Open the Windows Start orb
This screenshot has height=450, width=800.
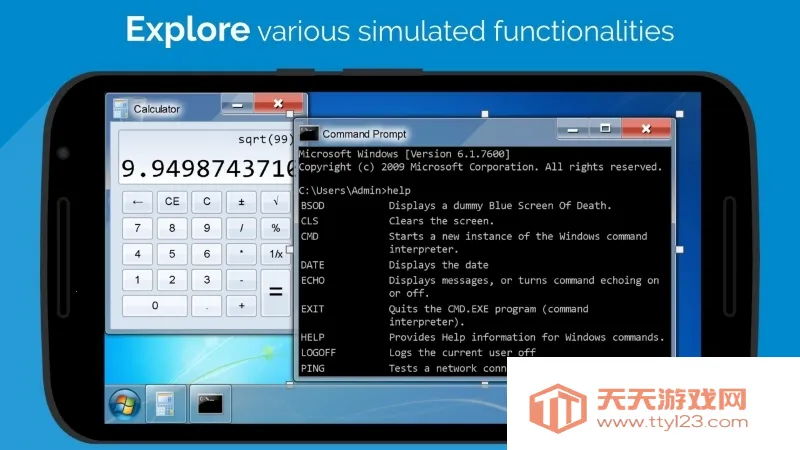[x=124, y=404]
